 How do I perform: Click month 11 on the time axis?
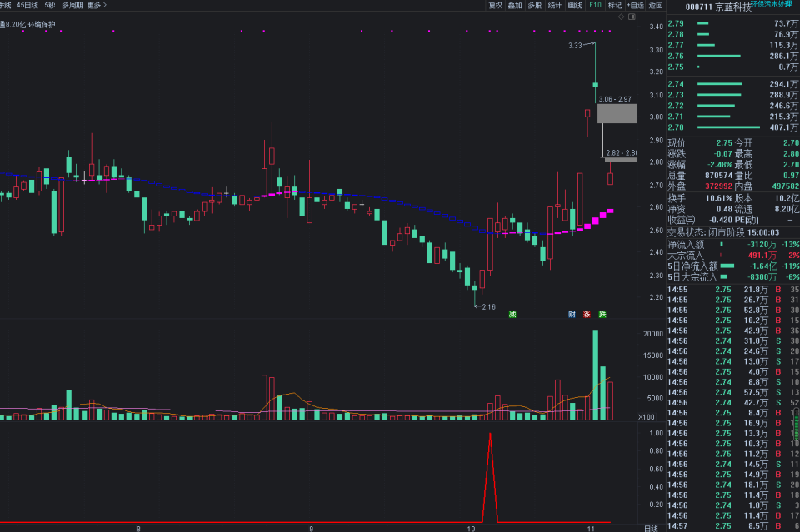(591, 529)
